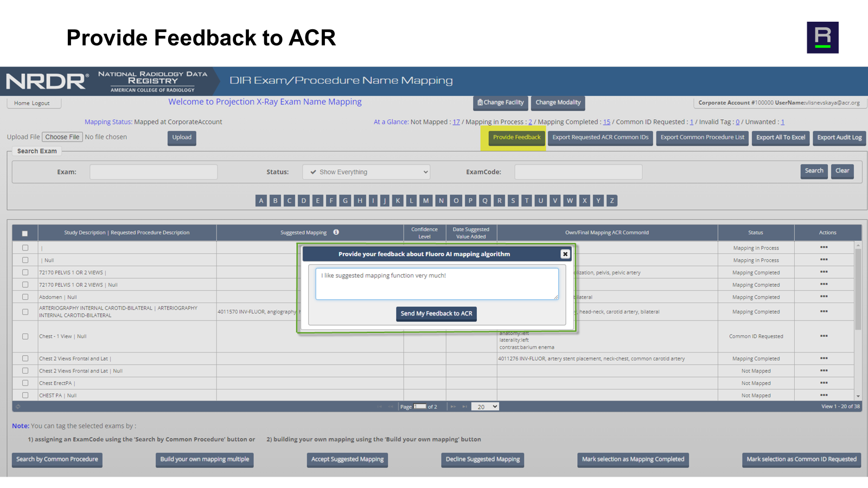Click Accept Suggested Mapping button

pyautogui.click(x=347, y=460)
